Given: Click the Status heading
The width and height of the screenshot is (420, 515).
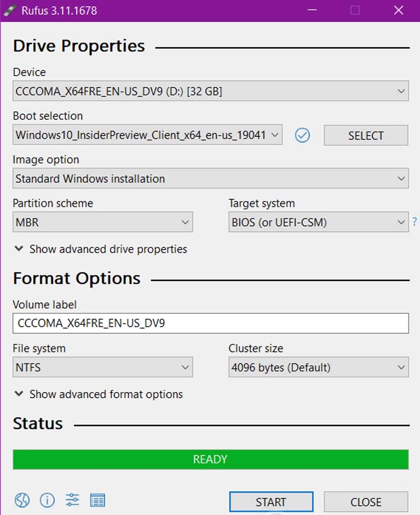Looking at the screenshot, I should (38, 424).
